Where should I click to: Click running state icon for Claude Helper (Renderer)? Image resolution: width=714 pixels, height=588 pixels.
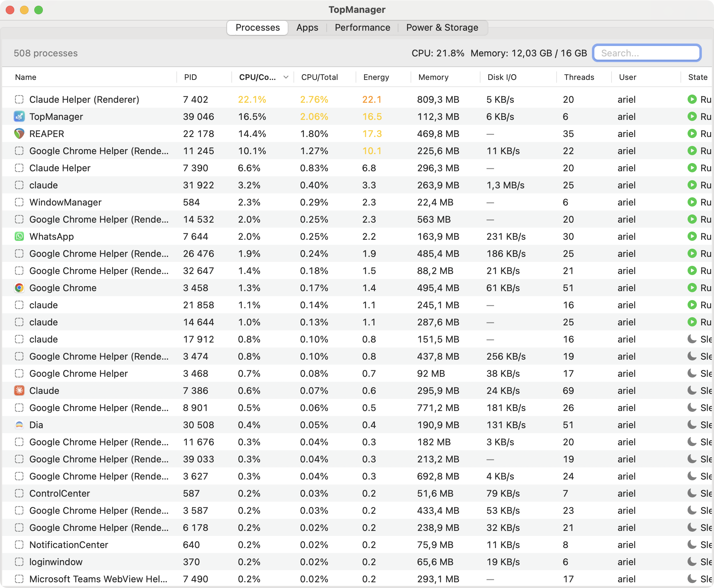pos(692,100)
